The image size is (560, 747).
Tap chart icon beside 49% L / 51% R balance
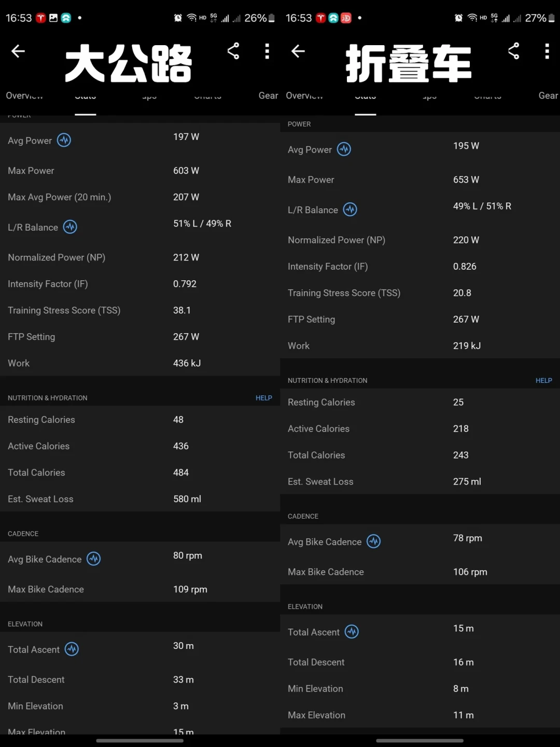coord(350,210)
